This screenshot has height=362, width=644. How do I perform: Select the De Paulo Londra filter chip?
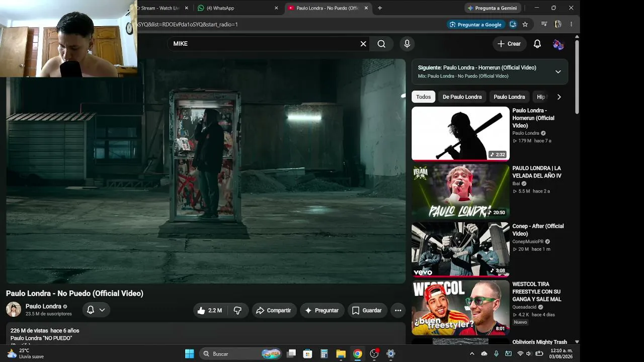pyautogui.click(x=462, y=97)
